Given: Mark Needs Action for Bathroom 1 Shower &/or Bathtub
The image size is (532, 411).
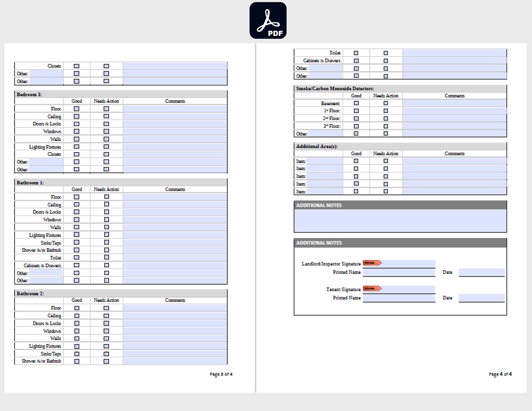Looking at the screenshot, I should point(106,250).
